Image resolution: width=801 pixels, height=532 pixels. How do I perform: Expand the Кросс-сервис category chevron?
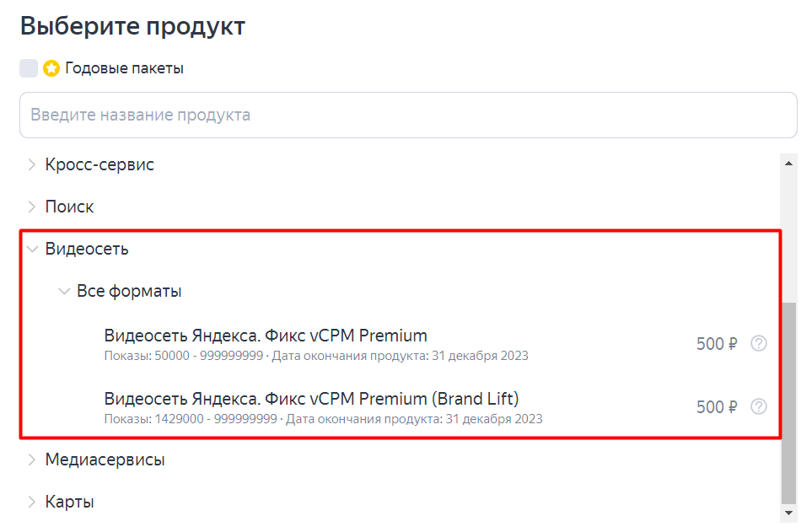32,164
